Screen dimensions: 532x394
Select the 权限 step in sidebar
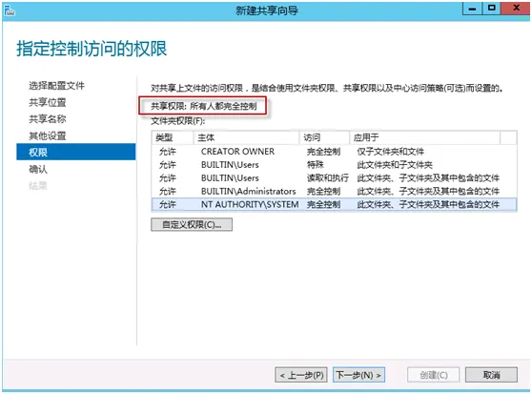pos(76,152)
